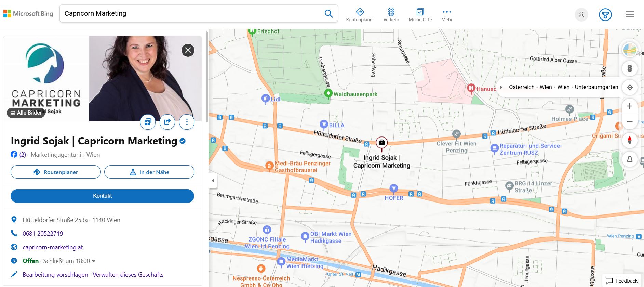Click the info panel scrollbar

tap(206, 77)
